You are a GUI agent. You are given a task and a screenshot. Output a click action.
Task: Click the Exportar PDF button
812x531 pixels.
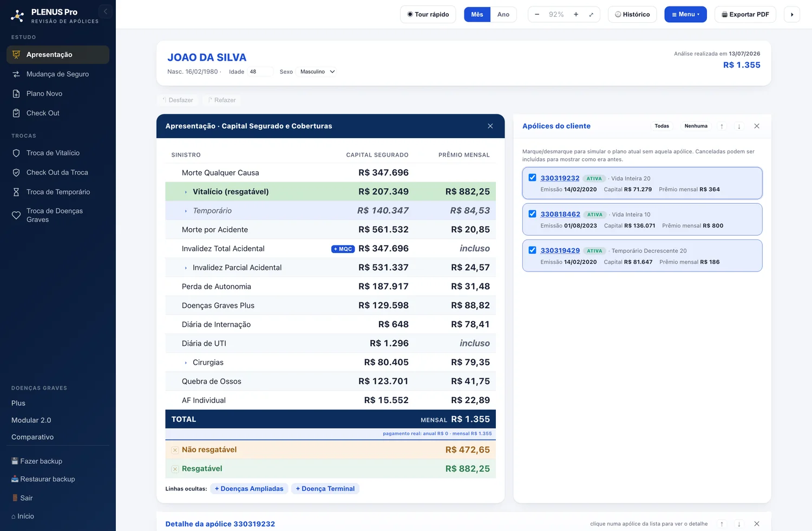coord(745,15)
